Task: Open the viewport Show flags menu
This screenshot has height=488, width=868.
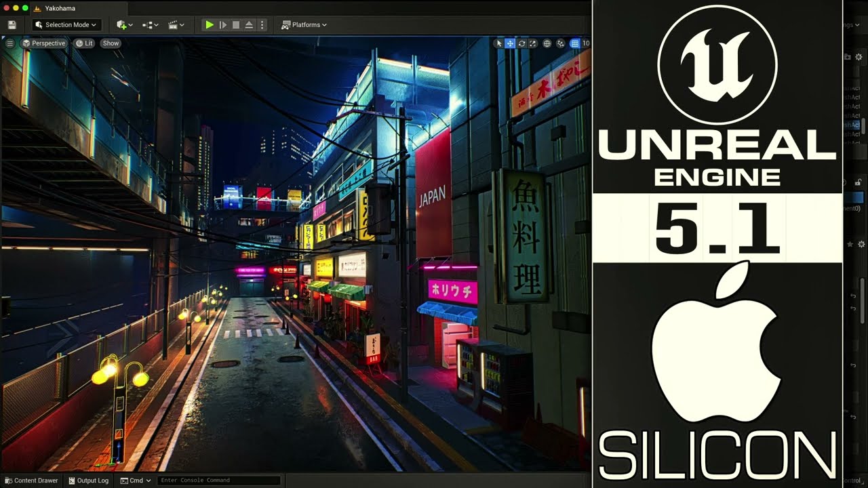Action: tap(111, 43)
